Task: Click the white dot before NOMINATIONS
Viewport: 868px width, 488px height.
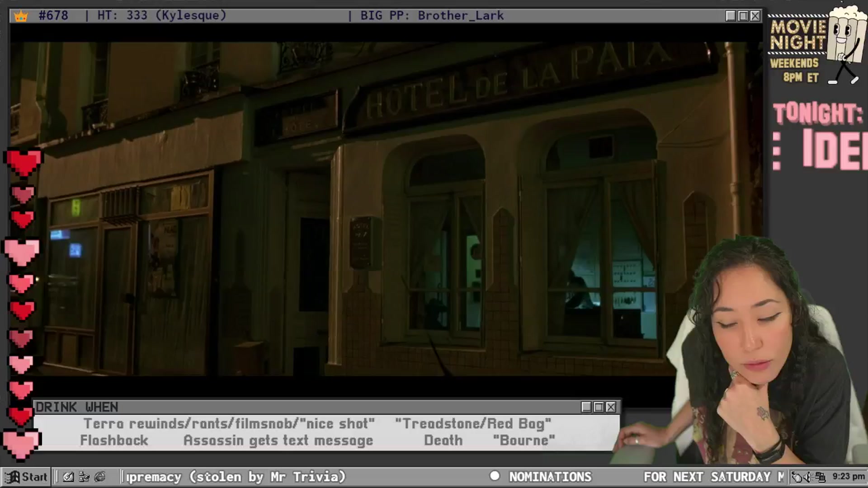Action: point(495,476)
